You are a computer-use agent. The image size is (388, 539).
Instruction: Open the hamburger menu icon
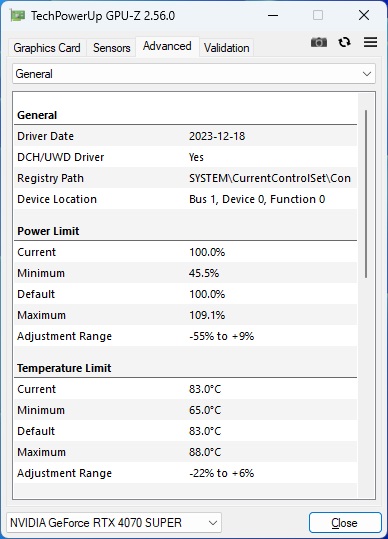tap(370, 42)
